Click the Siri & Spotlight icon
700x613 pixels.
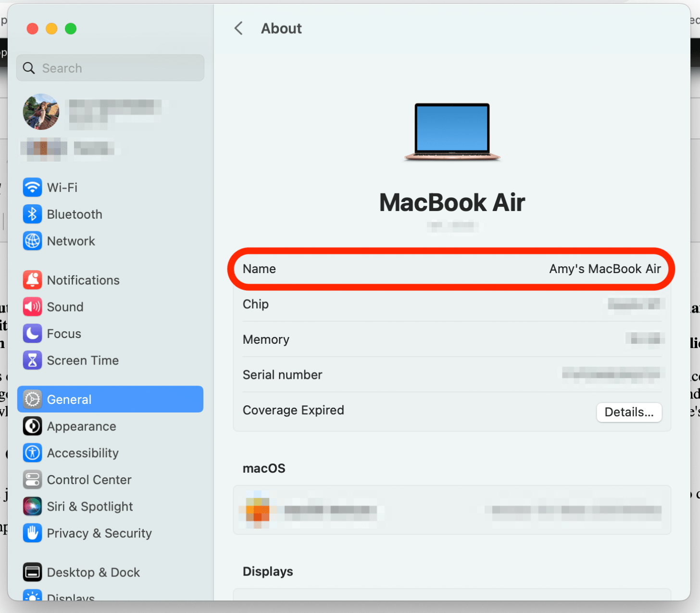32,506
